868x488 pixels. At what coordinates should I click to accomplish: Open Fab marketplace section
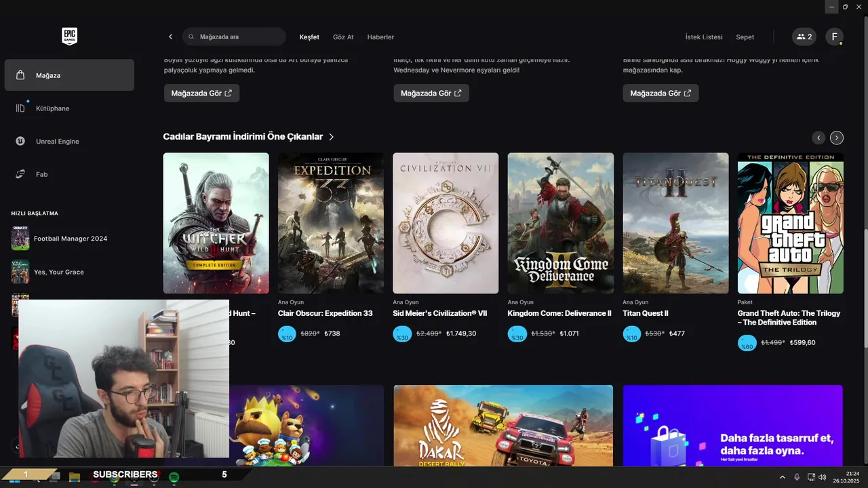click(69, 174)
